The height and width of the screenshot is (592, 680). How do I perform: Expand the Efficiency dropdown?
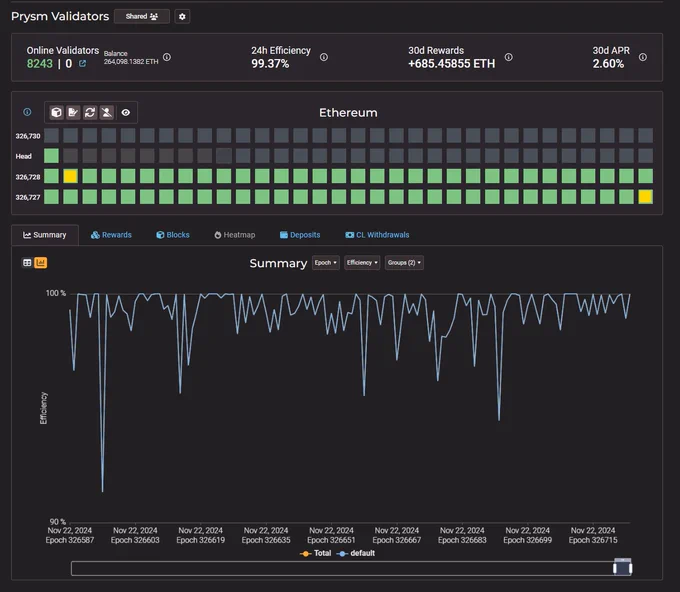point(362,263)
